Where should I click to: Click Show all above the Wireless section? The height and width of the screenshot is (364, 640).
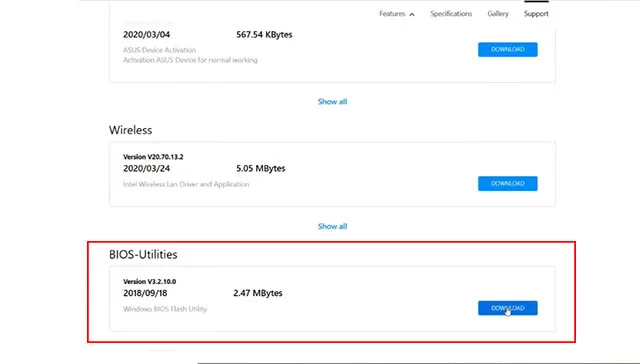(x=333, y=102)
